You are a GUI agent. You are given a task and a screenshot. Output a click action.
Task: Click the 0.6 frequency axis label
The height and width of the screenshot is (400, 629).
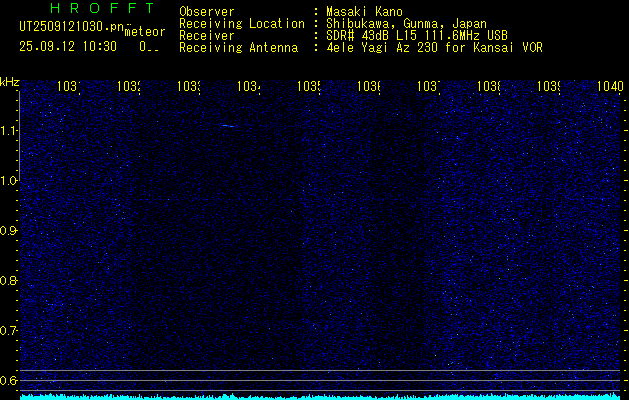point(8,380)
